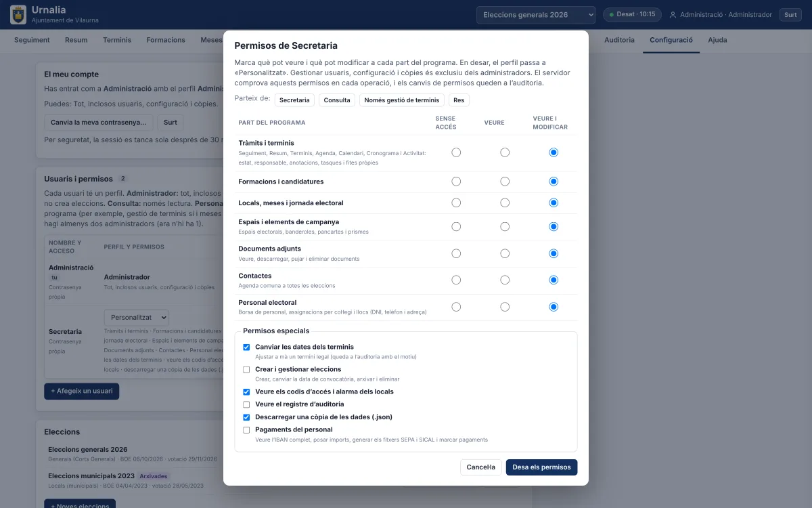Click the Urnalia crest logo icon
812x508 pixels.
click(x=18, y=14)
